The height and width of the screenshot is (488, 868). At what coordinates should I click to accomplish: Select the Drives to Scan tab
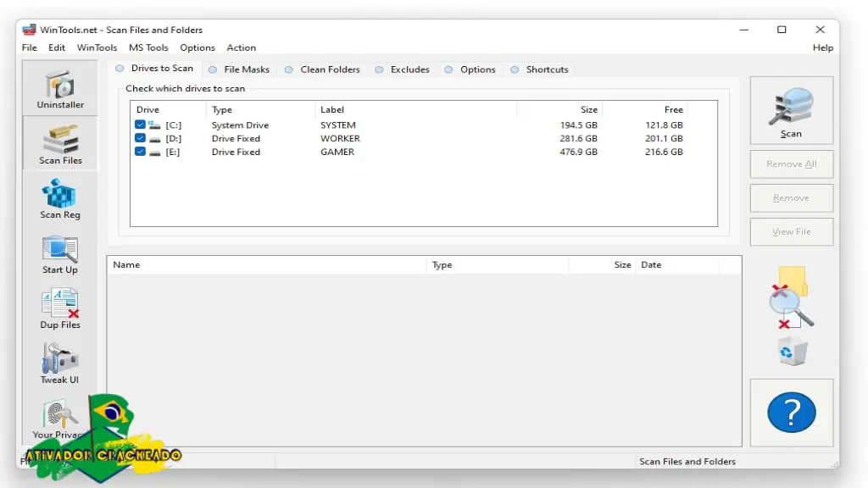(x=154, y=69)
